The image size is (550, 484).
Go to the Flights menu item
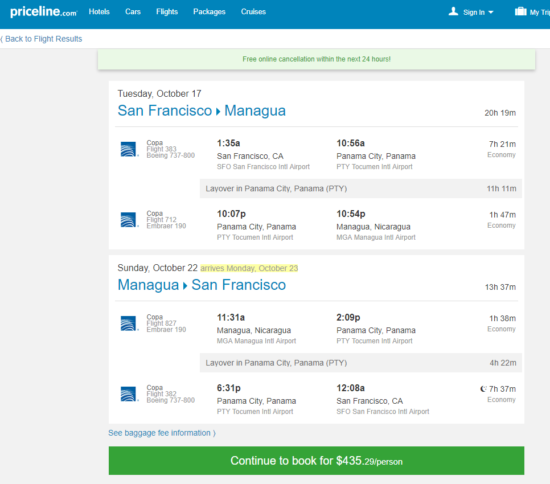pos(167,12)
